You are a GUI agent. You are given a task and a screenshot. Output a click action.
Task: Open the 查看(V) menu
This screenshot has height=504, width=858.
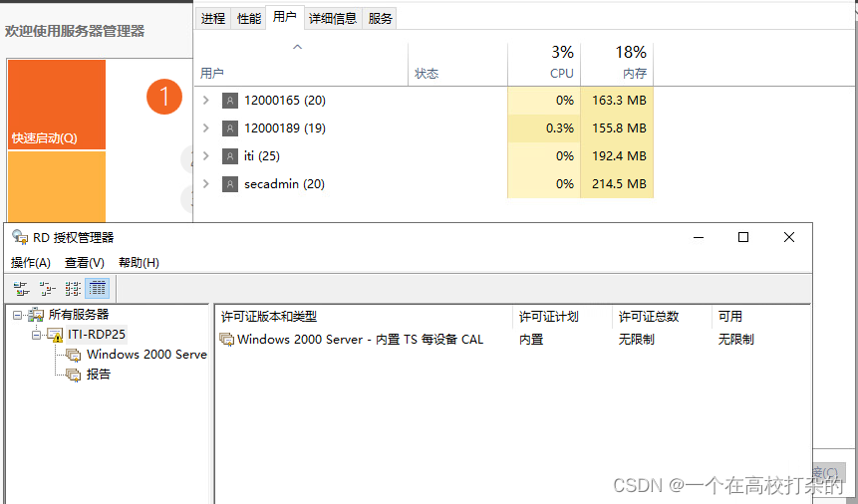click(85, 263)
